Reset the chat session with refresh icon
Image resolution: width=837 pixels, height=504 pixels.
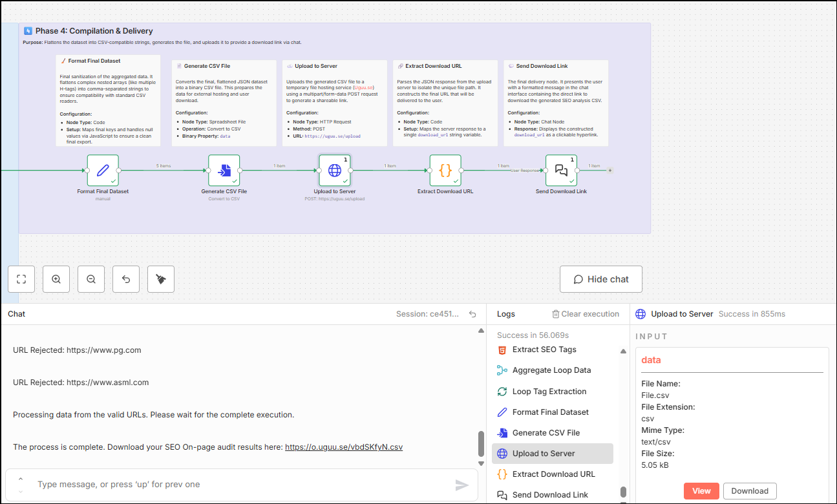[472, 314]
